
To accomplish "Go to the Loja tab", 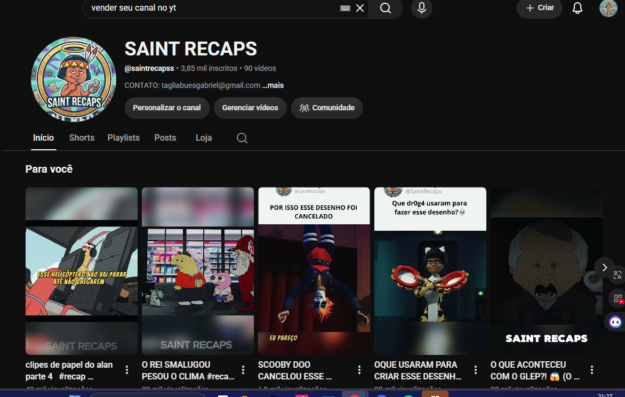I will (203, 138).
